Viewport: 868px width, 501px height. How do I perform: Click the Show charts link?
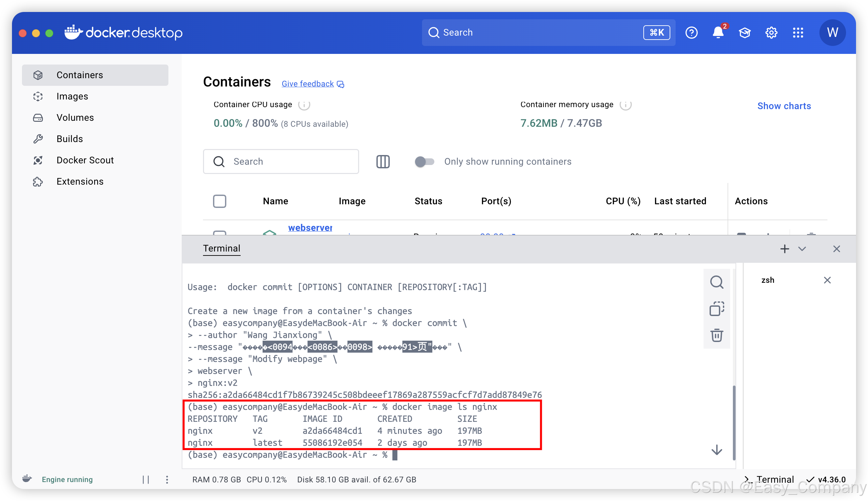[784, 106]
